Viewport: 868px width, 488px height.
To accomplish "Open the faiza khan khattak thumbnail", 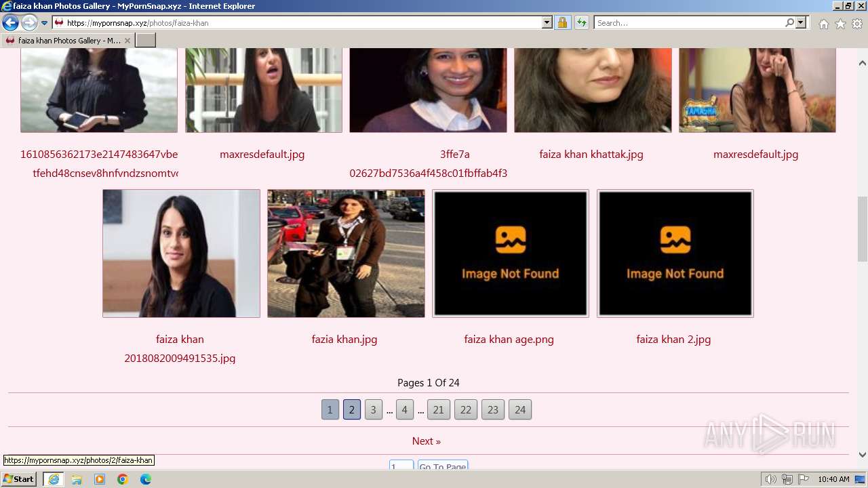I will (x=593, y=89).
